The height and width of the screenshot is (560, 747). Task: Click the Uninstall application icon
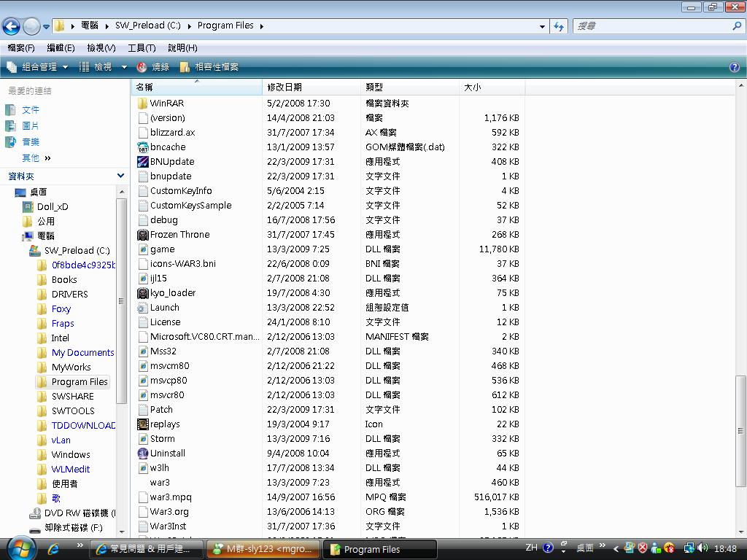pos(143,454)
